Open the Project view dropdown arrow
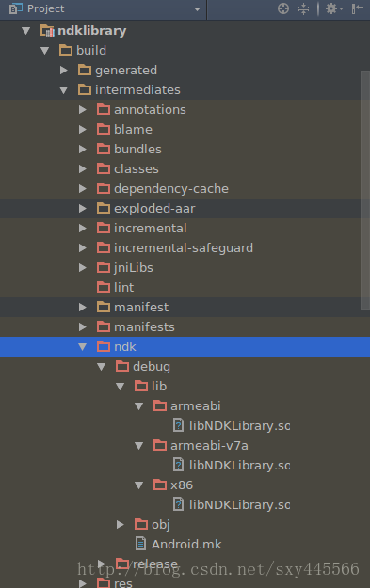The width and height of the screenshot is (370, 588). pyautogui.click(x=197, y=9)
